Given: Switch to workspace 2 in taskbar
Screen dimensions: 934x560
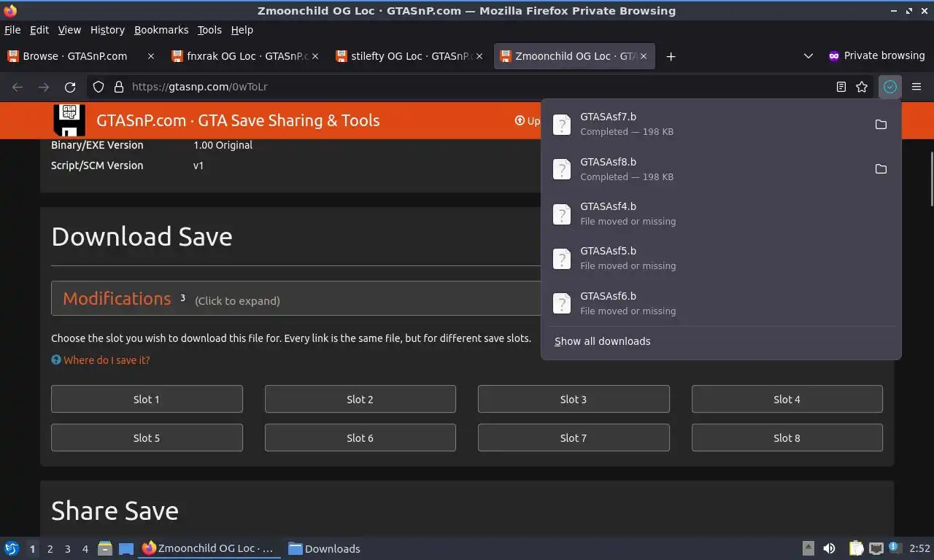Looking at the screenshot, I should point(50,548).
